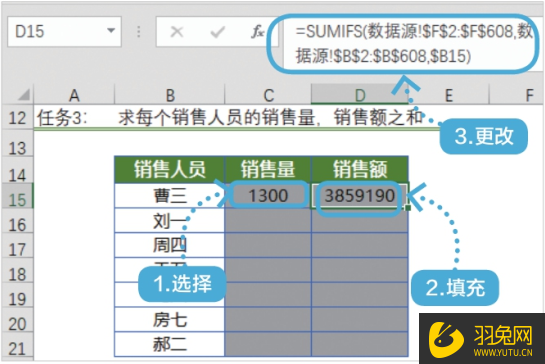The height and width of the screenshot is (364, 545).
Task: Click the cell showing 3859190
Action: click(360, 195)
